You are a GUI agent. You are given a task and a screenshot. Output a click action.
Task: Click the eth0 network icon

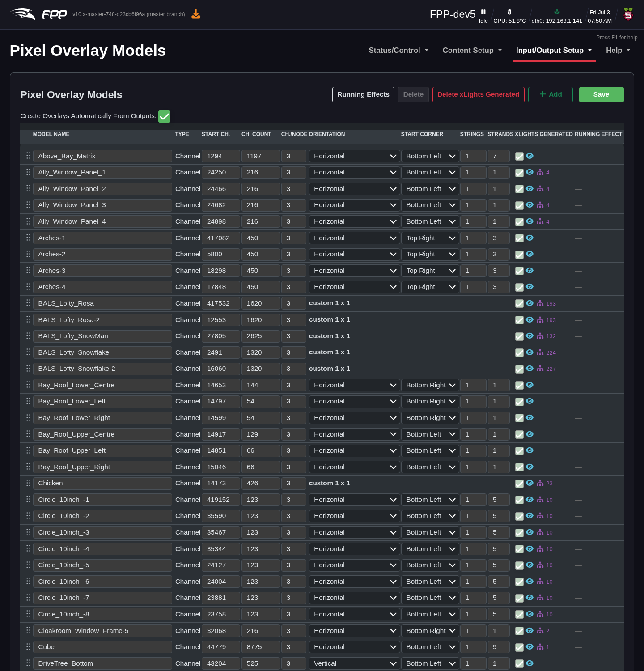tap(557, 12)
